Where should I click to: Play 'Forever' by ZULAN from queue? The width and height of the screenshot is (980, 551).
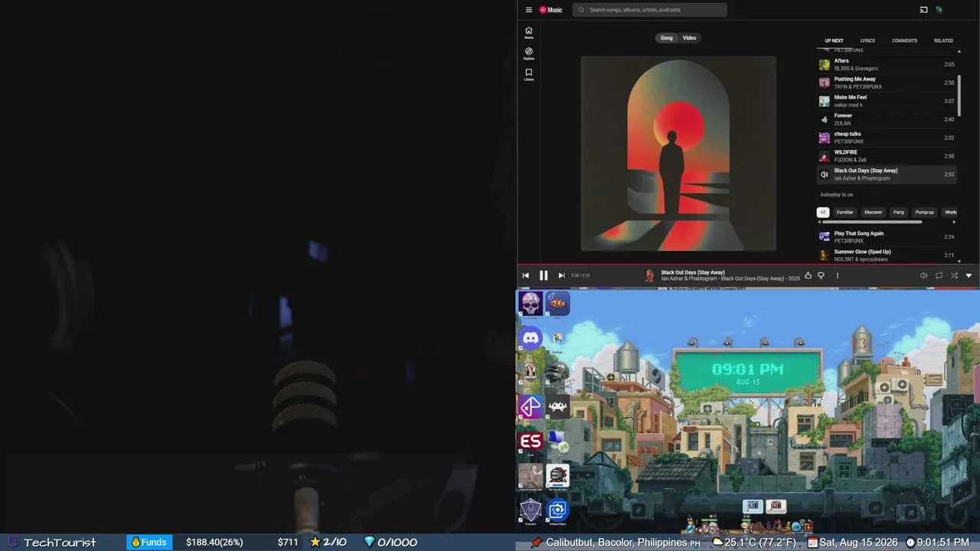[887, 119]
